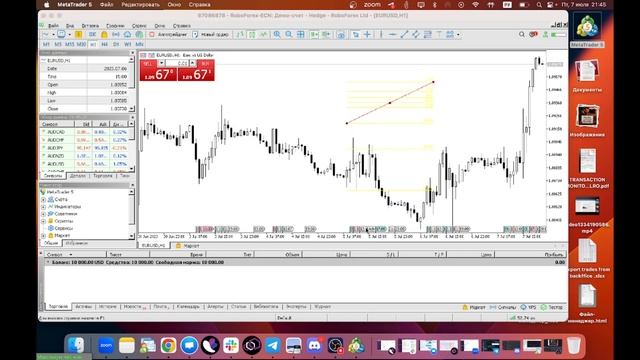Open Chrome from the Dock

[168, 345]
